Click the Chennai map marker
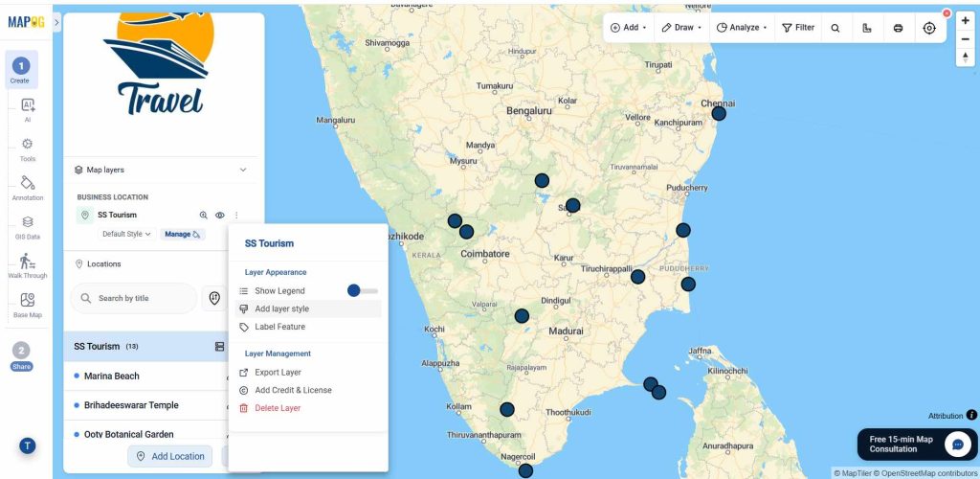The image size is (980, 479). (719, 113)
